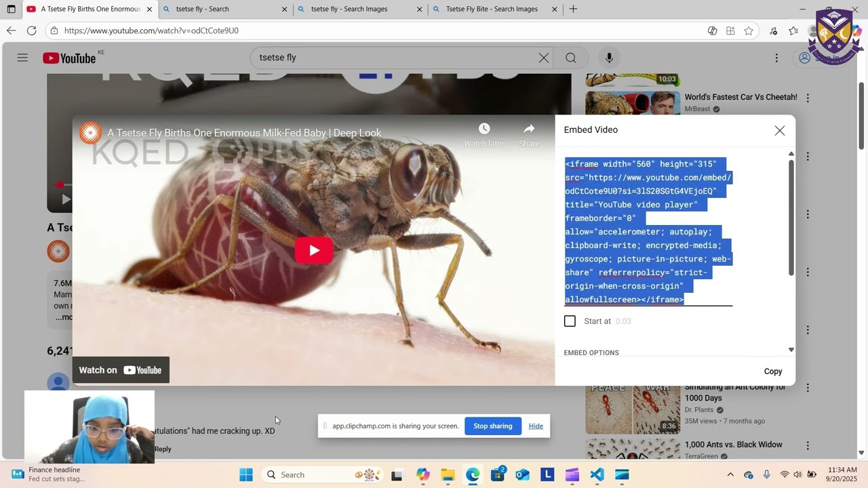Open options for 1,000 Ants vs. Black Widow
This screenshot has height=488, width=868.
click(x=807, y=446)
